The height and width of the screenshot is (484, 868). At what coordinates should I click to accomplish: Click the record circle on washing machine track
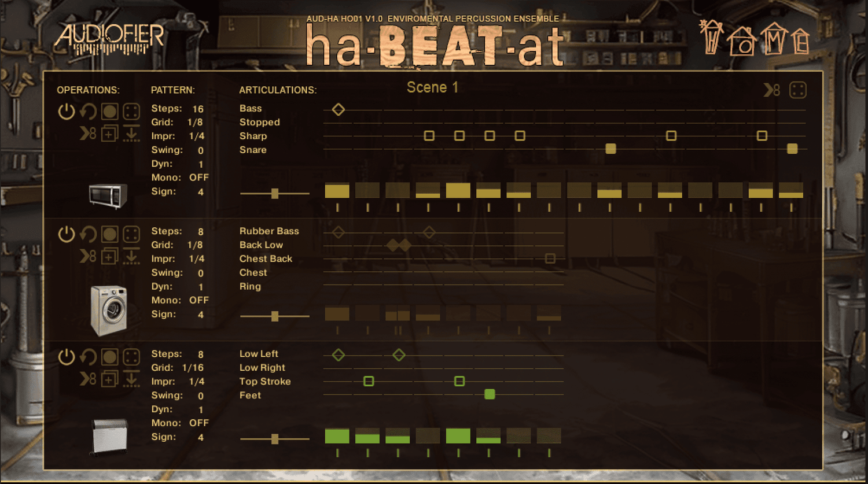coord(109,234)
